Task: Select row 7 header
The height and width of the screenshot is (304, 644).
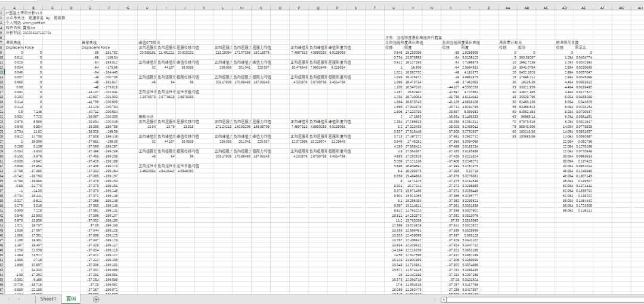Action: 2,42
